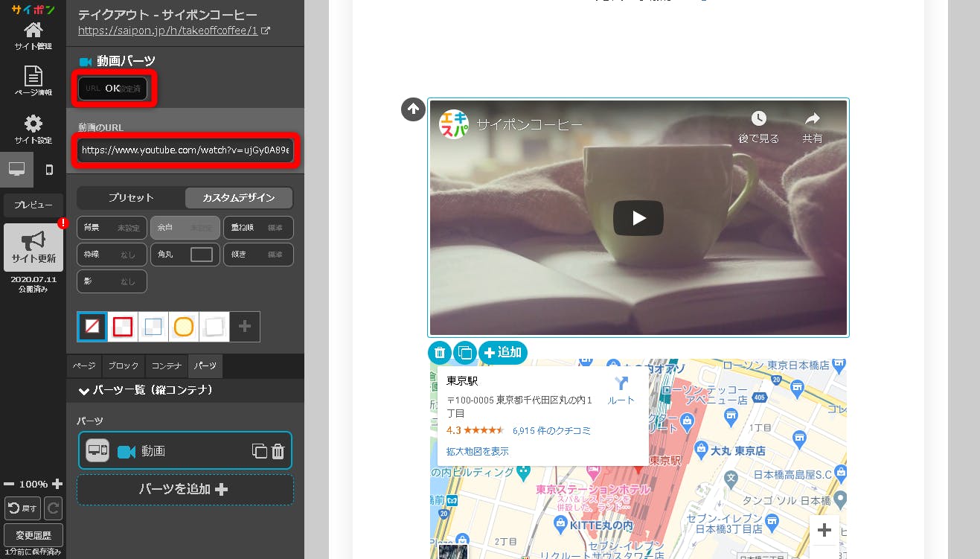The height and width of the screenshot is (559, 980).
Task: Switch to desktop view mode
Action: [x=16, y=170]
